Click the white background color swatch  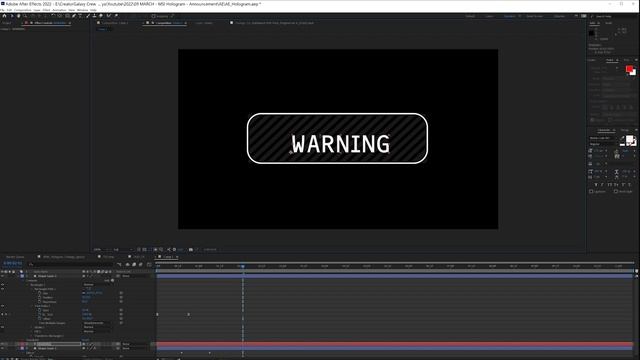633,72
